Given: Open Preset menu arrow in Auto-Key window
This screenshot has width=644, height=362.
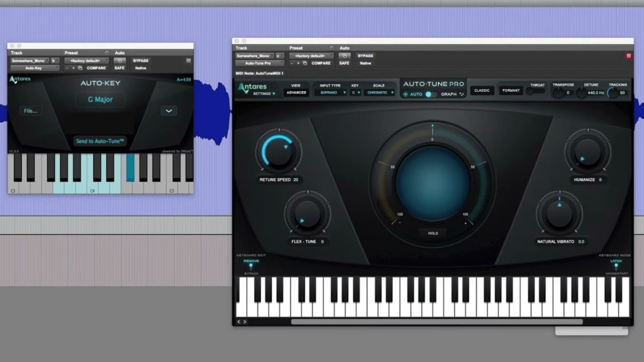Looking at the screenshot, I should tap(107, 53).
